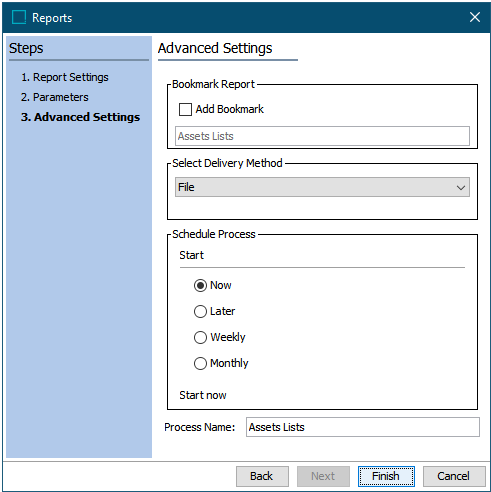This screenshot has width=491, height=492.
Task: Go to step 2 Parameters
Action: pyautogui.click(x=55, y=97)
